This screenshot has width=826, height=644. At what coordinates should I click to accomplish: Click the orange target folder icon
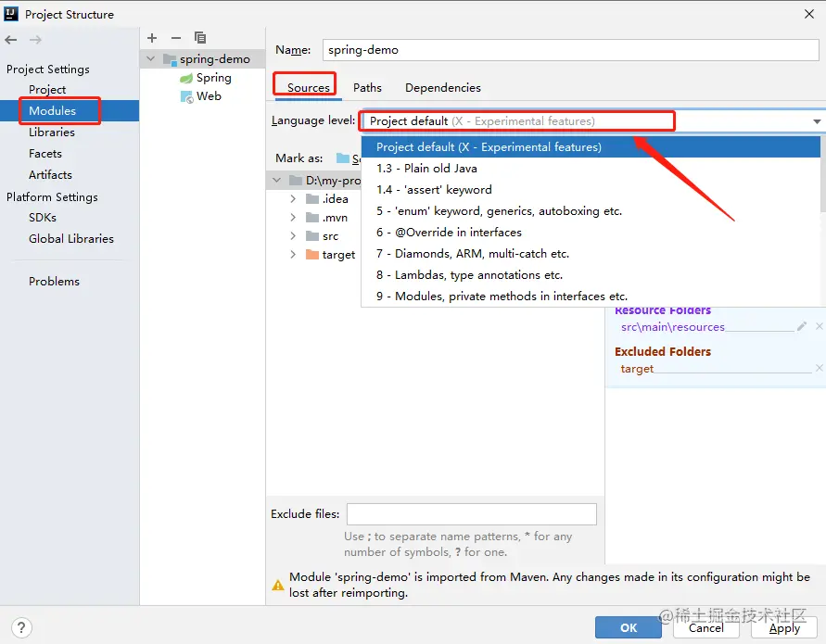pos(312,255)
